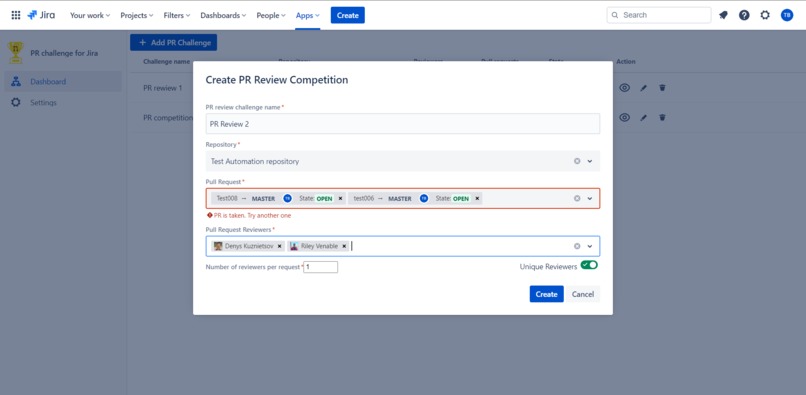The width and height of the screenshot is (806, 395).
Task: Click the Create PR Review Competition heading
Action: tap(277, 80)
